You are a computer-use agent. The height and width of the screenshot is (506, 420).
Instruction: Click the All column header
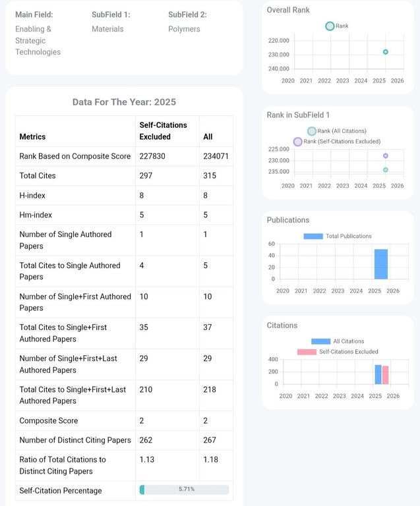pyautogui.click(x=208, y=136)
